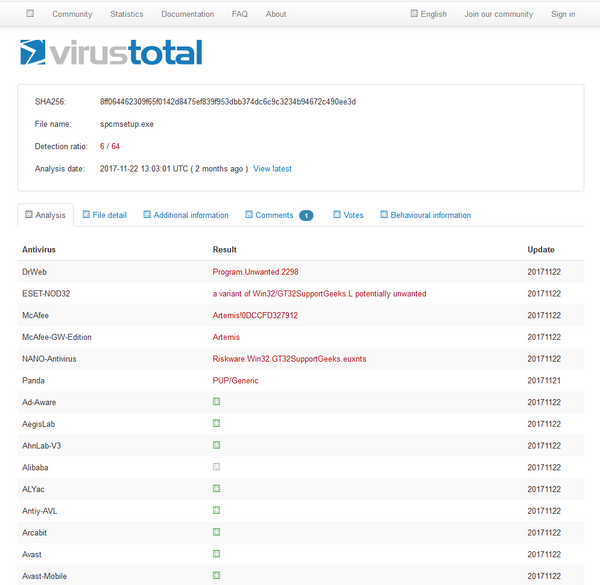Open the Community menu
600x585 pixels.
72,14
